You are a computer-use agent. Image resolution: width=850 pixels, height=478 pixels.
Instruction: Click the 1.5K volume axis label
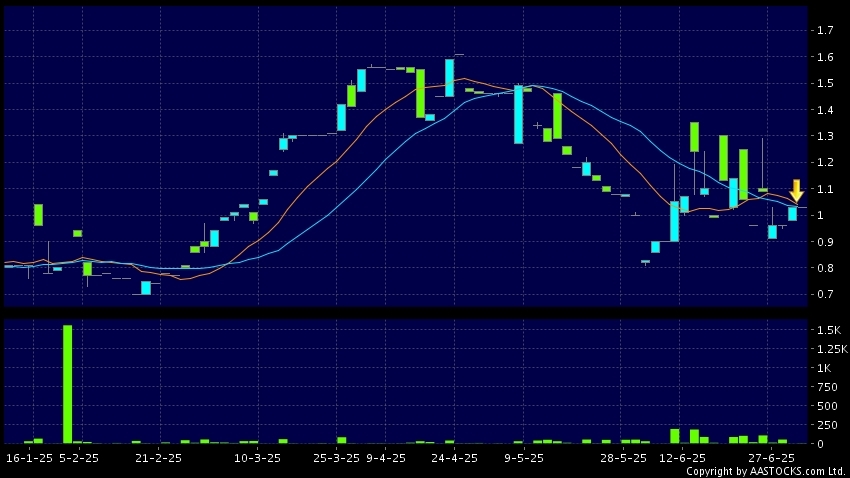pos(829,330)
